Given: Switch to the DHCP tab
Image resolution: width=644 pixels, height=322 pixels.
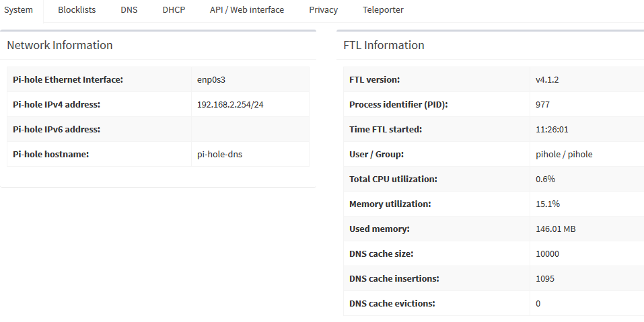Looking at the screenshot, I should click(174, 10).
